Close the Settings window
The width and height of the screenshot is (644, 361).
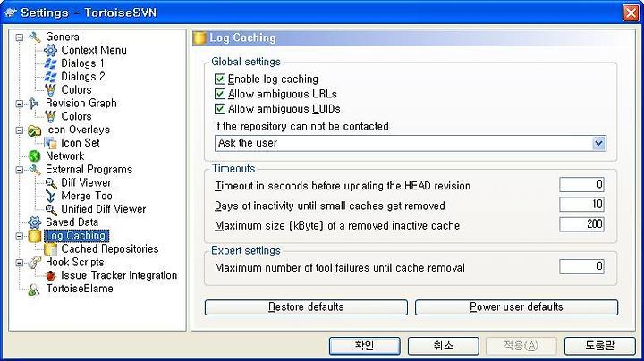(x=631, y=13)
